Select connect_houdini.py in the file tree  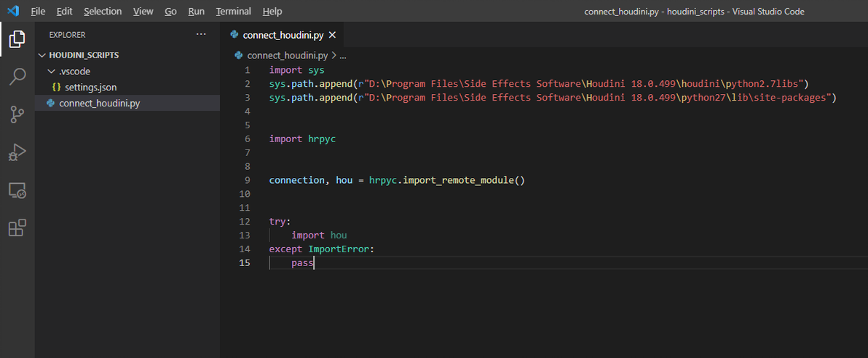coord(99,104)
